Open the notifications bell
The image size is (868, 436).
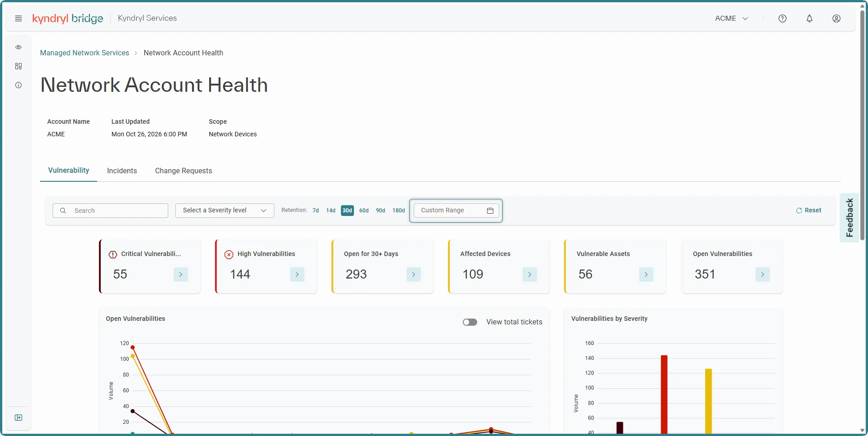(x=810, y=18)
